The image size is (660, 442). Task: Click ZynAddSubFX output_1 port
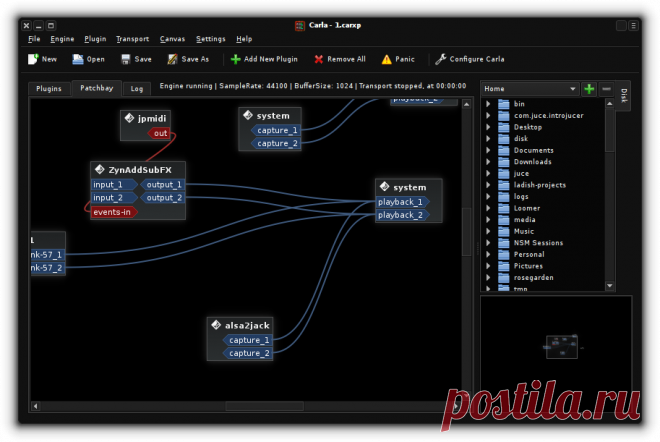point(163,185)
